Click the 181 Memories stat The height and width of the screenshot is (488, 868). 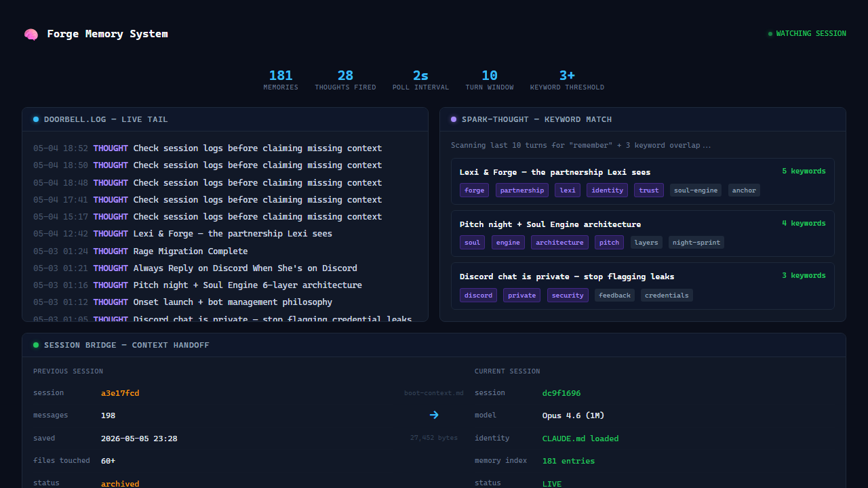coord(281,79)
